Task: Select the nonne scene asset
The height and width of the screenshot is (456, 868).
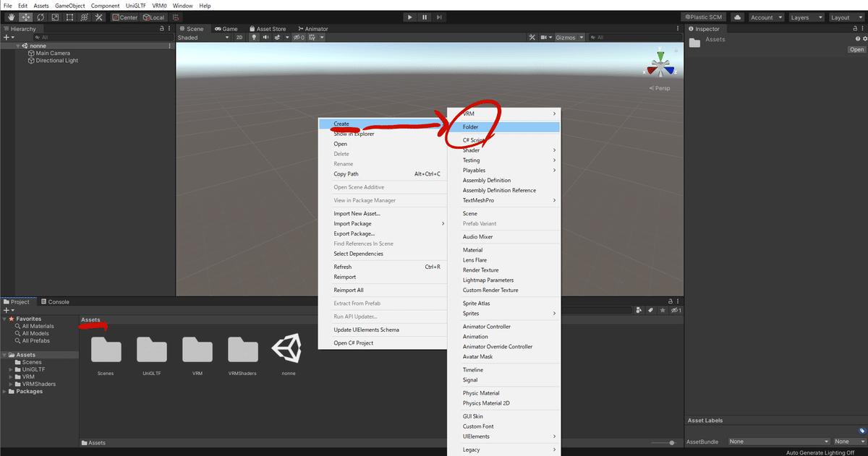Action: tap(288, 350)
